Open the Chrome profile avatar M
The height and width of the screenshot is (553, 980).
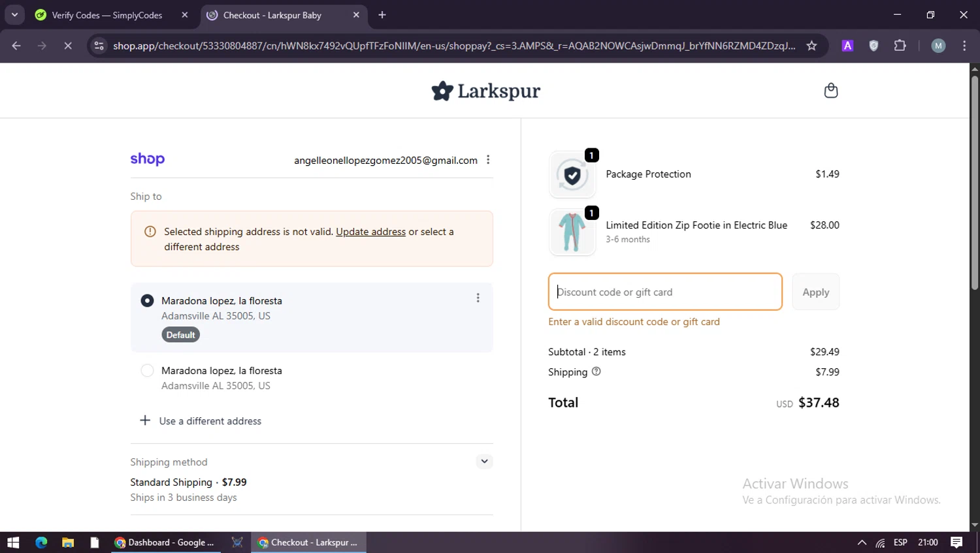[938, 46]
